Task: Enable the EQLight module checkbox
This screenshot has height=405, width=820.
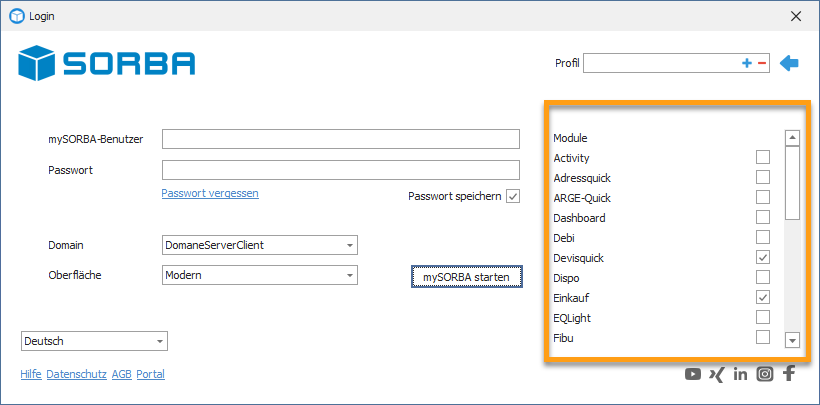Action: (x=763, y=317)
